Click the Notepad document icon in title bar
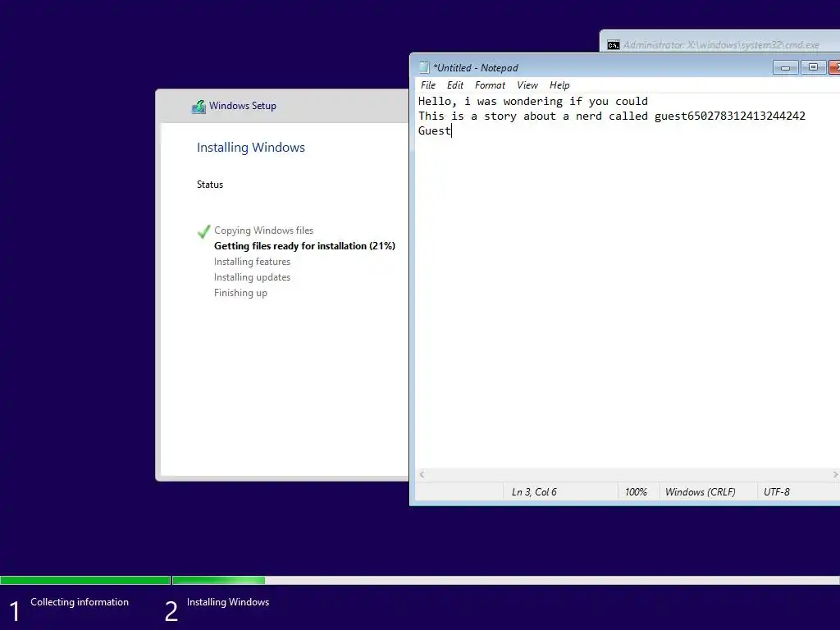The image size is (840, 630). pos(424,67)
